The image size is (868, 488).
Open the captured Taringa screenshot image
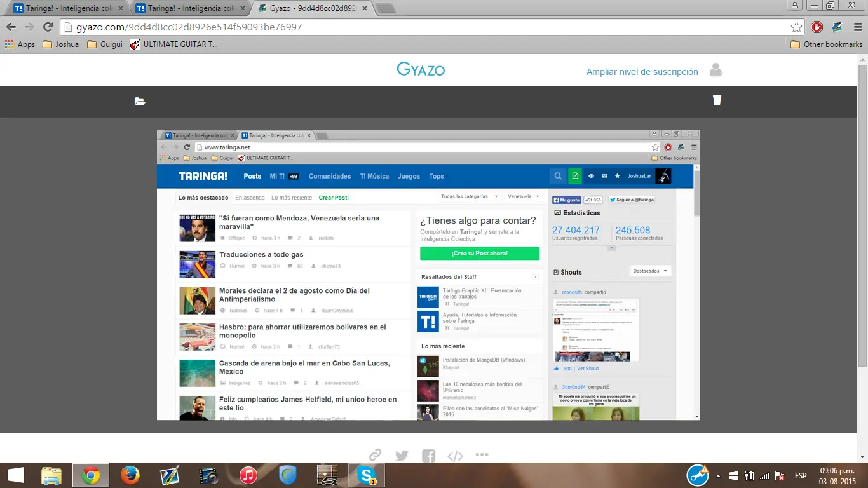[x=428, y=275]
